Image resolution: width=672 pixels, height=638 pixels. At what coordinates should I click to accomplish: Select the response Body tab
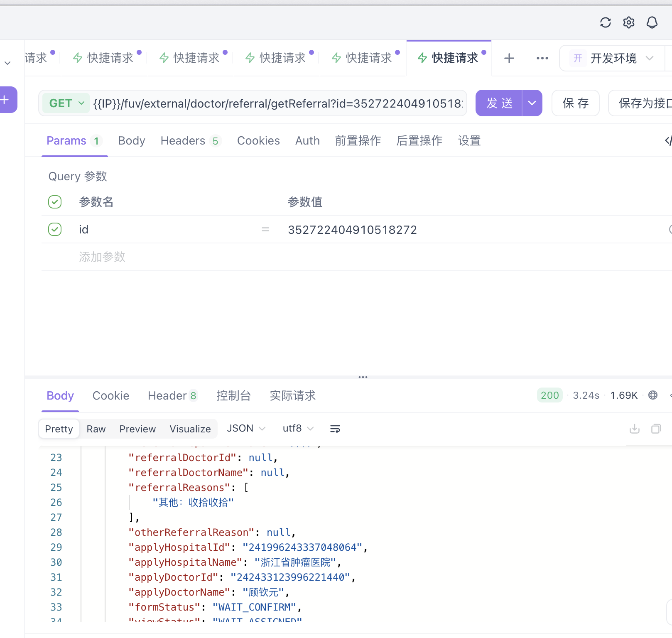[x=60, y=395]
